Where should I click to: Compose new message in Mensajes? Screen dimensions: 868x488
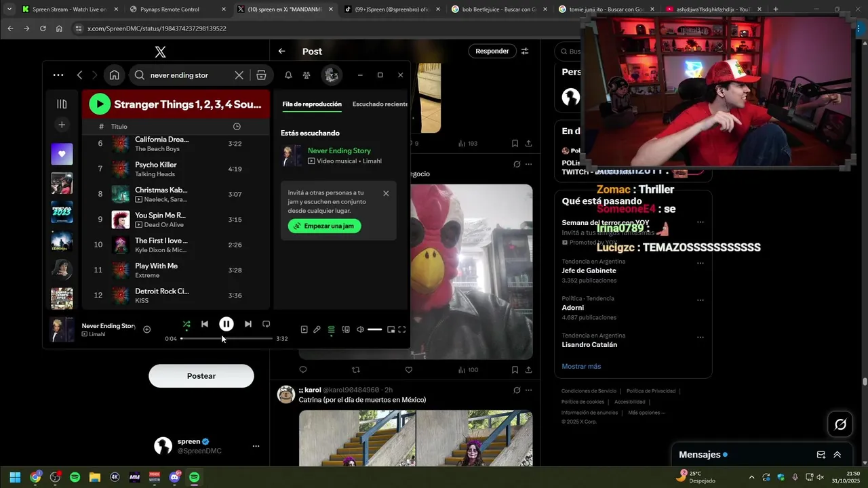coord(821,455)
